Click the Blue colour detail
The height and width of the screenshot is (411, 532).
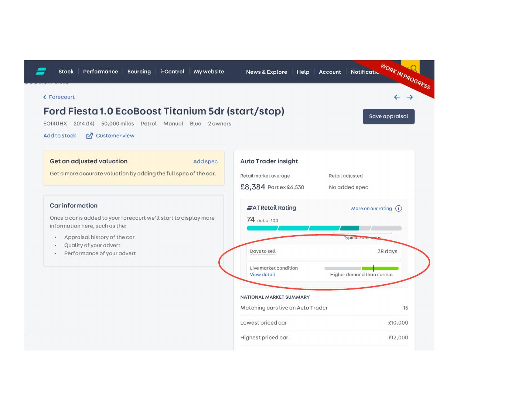[x=195, y=123]
